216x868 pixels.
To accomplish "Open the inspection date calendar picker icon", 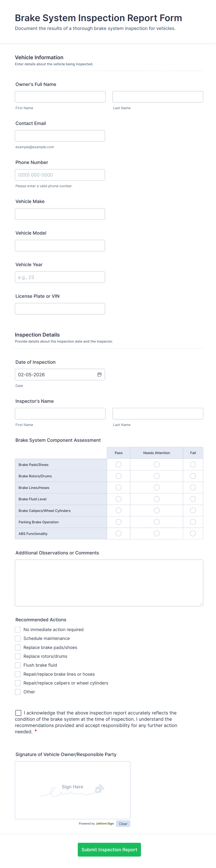I will tap(99, 374).
